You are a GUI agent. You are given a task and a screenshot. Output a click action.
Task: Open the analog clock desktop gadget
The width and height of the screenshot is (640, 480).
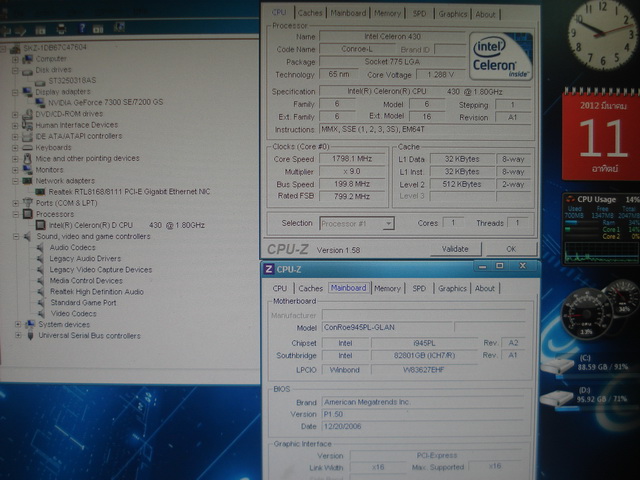[x=601, y=38]
